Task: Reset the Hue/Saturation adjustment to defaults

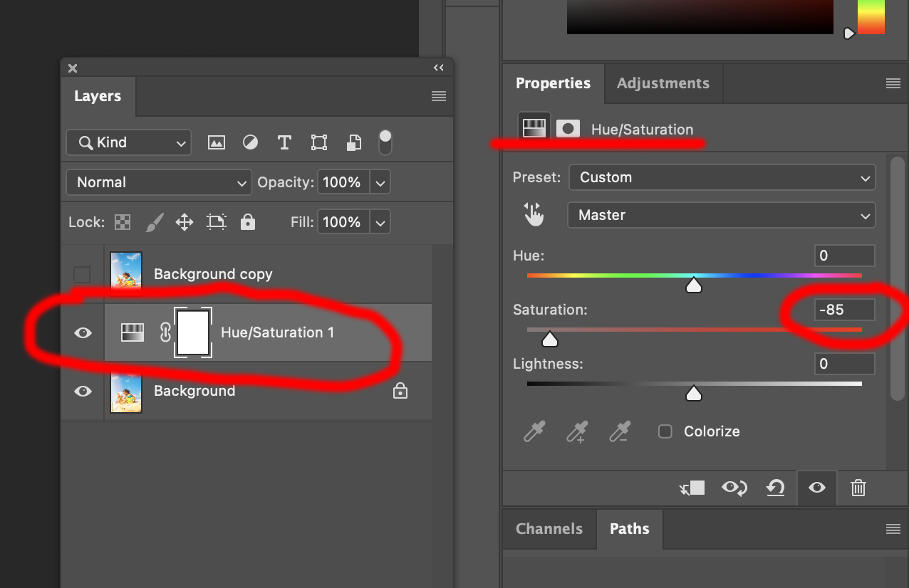Action: coord(775,488)
